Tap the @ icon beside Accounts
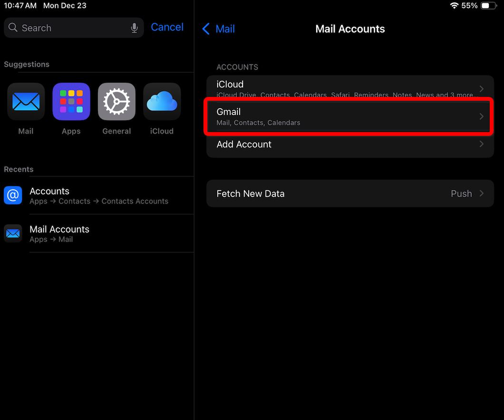The height and width of the screenshot is (420, 504). click(x=13, y=195)
